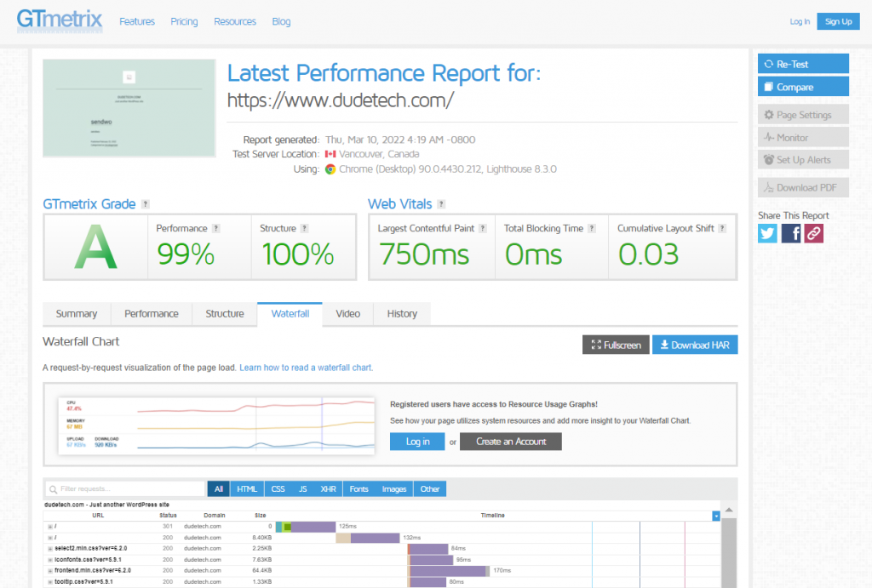Open the timeline column dropdown arrow
Screen dimensions: 872x588
(716, 516)
